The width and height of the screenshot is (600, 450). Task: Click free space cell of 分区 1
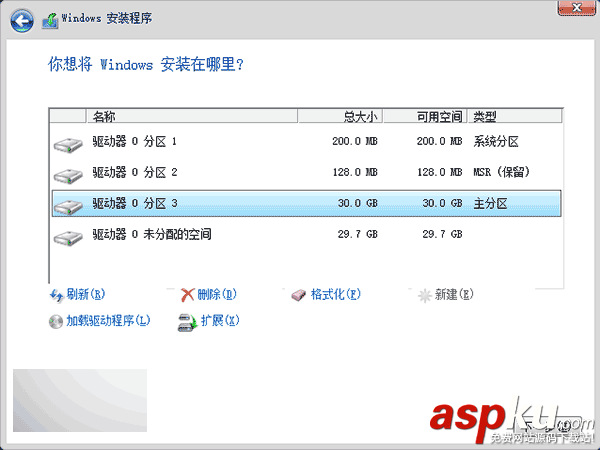(x=439, y=142)
